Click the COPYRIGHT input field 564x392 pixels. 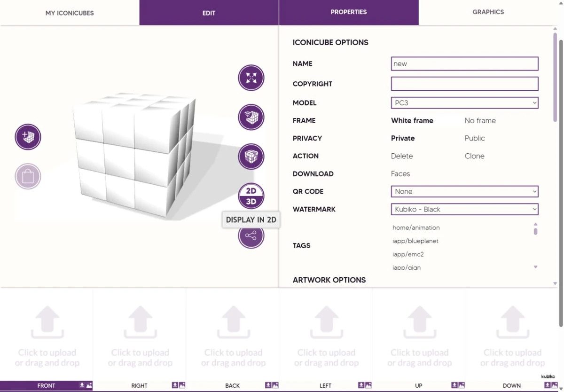click(x=464, y=84)
